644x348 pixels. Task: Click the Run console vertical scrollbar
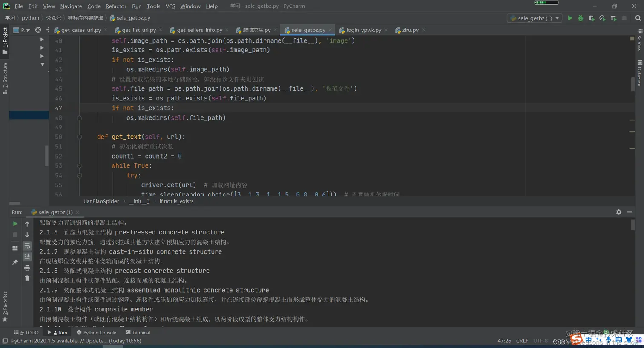click(x=632, y=224)
